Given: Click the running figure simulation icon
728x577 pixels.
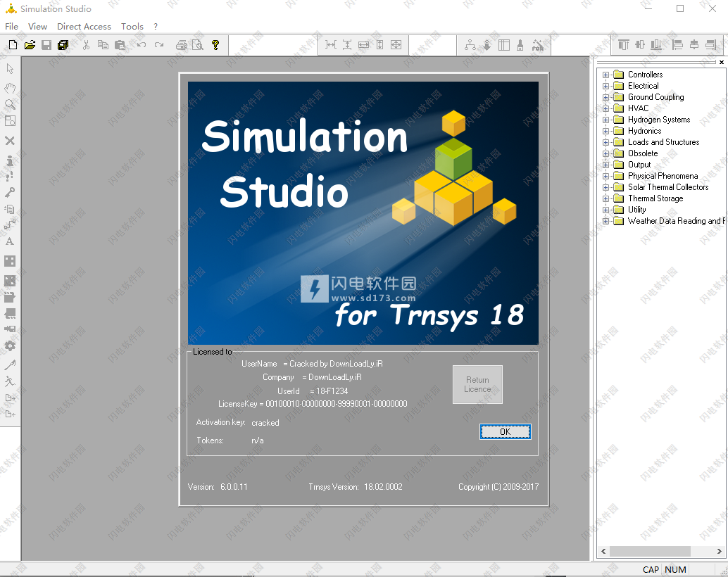Looking at the screenshot, I should click(x=10, y=381).
